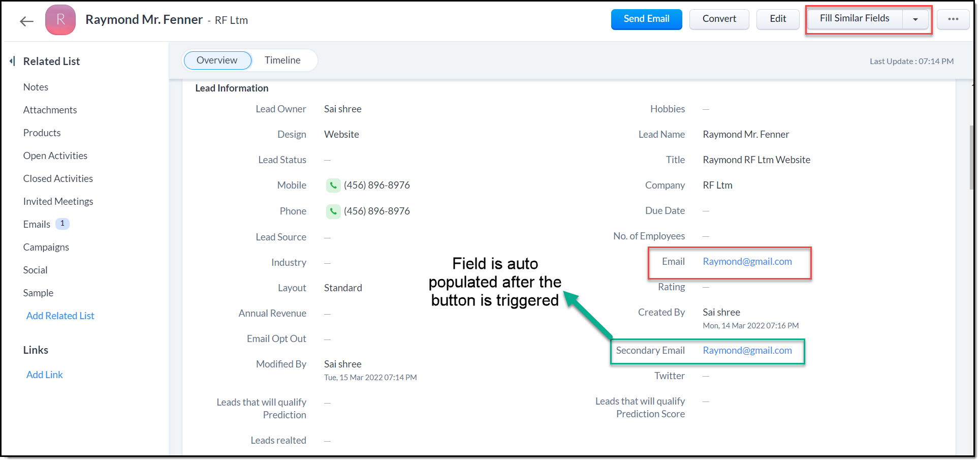Screen dimensions: 980x462
Task: Click the lead avatar R icon
Action: pyautogui.click(x=60, y=20)
